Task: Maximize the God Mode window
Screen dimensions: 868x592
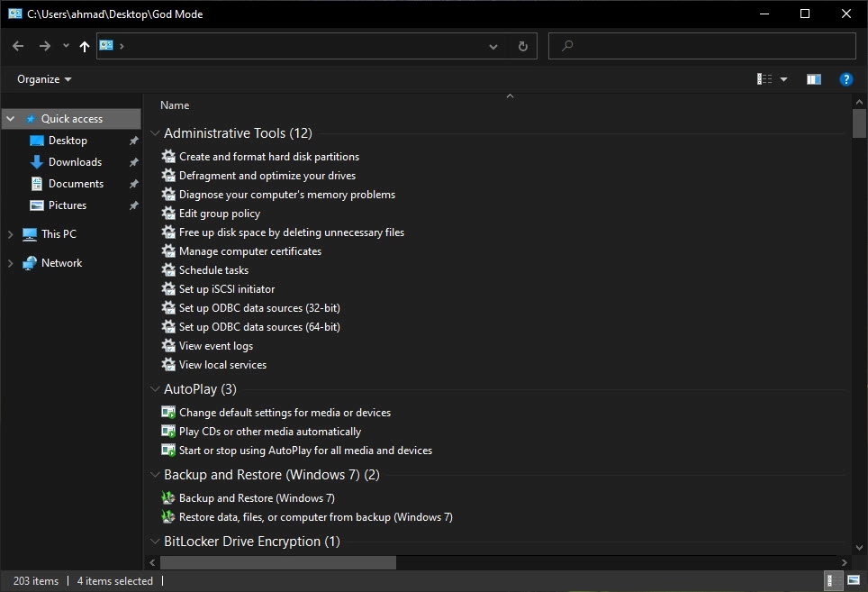Action: point(805,14)
